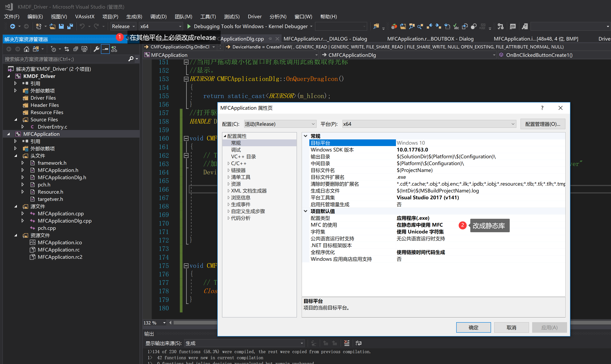
Task: Start kernel debugging with the green play icon
Action: 189,26
